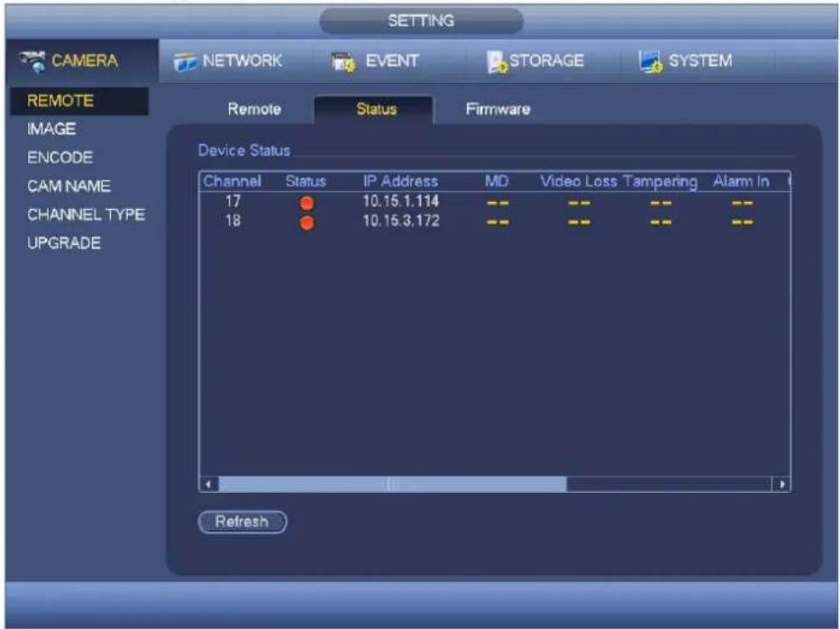Click the network icon beside NETWORK
The image size is (840, 629).
click(186, 62)
